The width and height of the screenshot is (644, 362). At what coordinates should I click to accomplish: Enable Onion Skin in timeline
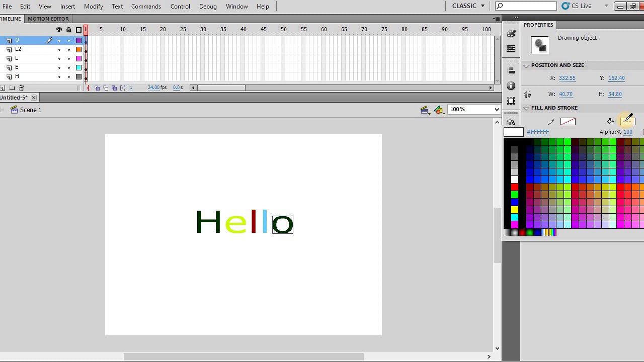pyautogui.click(x=97, y=88)
